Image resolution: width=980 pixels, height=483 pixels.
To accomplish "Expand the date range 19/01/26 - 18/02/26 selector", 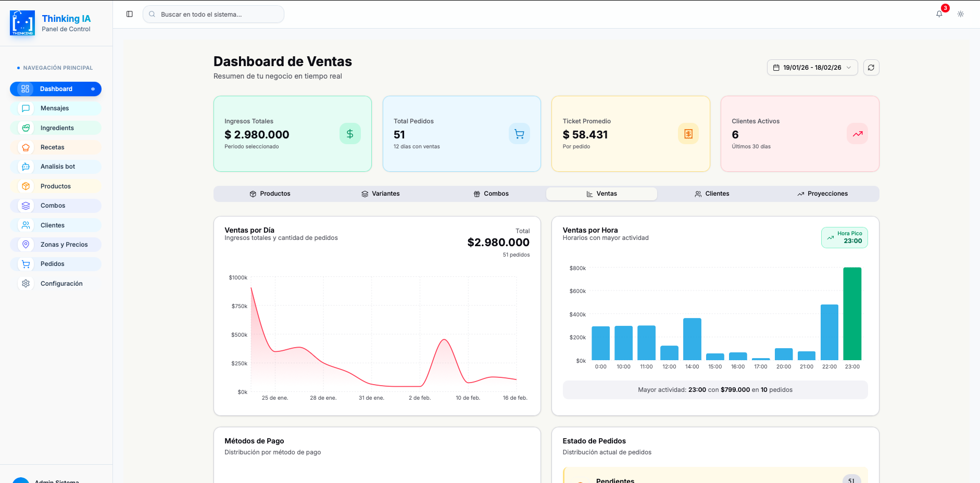I will (x=812, y=67).
